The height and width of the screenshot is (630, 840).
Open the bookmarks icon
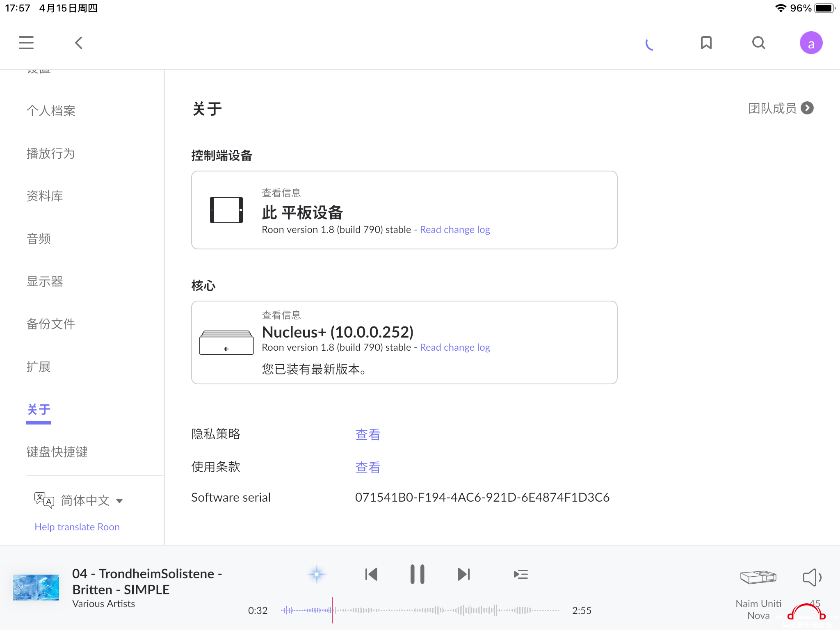pyautogui.click(x=706, y=43)
